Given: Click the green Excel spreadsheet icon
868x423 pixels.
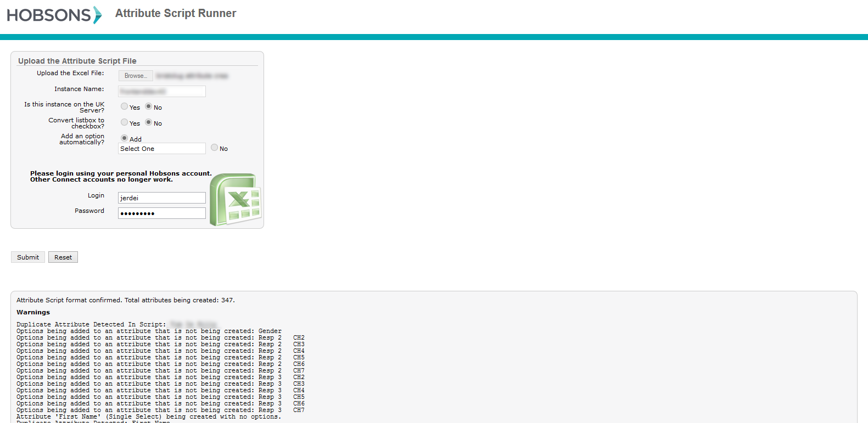Looking at the screenshot, I should click(x=236, y=199).
